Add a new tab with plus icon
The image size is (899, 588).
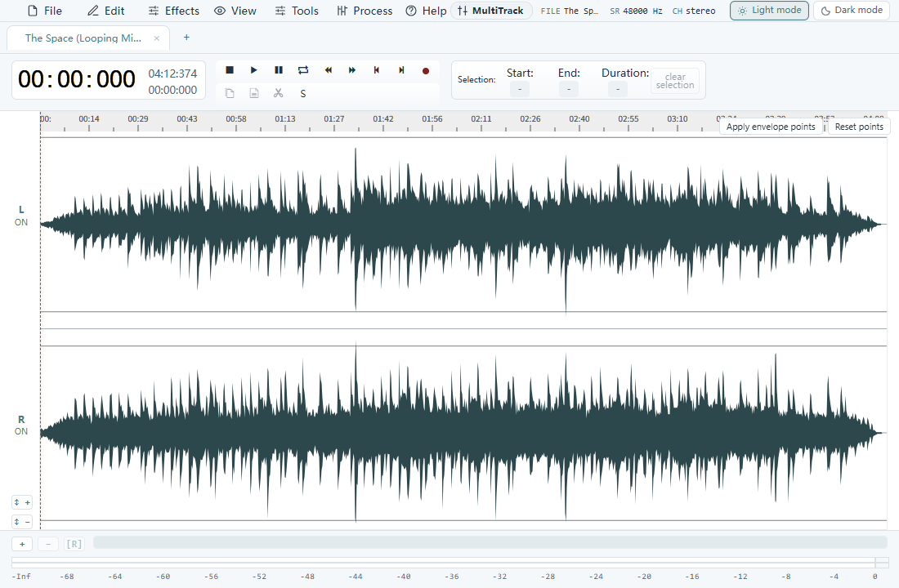186,38
